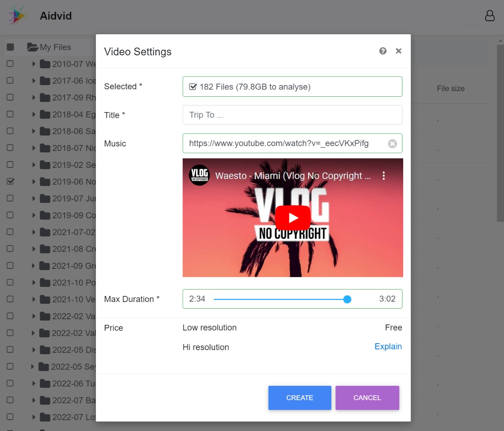Click the Vlog No Copyright channel avatar
This screenshot has width=504, height=431.
tap(199, 175)
